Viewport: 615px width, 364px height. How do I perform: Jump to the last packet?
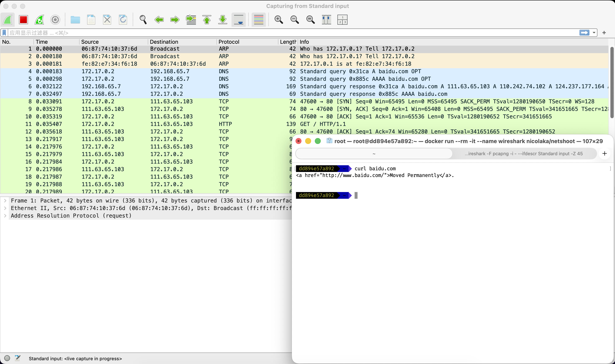[x=223, y=20]
